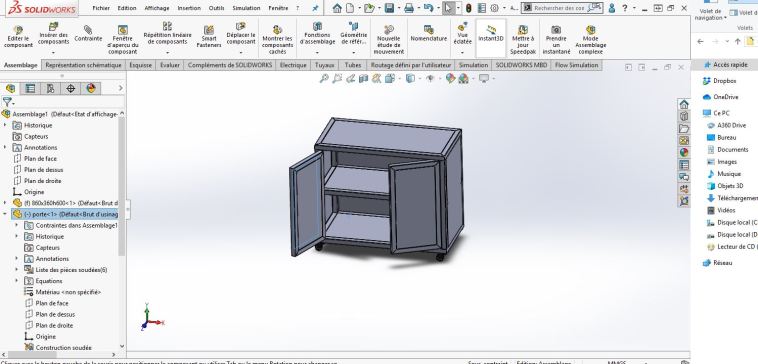
Task: Click the Vue éclatée tool
Action: [x=463, y=34]
